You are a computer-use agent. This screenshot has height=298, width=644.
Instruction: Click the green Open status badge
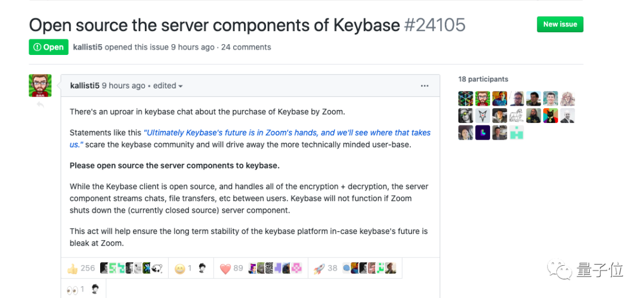pos(49,47)
